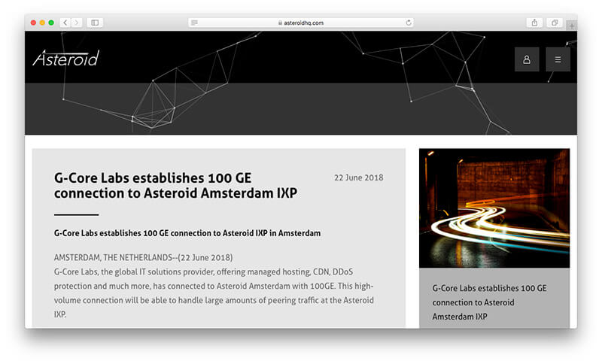
Task: Click the Asteroid logo
Action: 65,59
